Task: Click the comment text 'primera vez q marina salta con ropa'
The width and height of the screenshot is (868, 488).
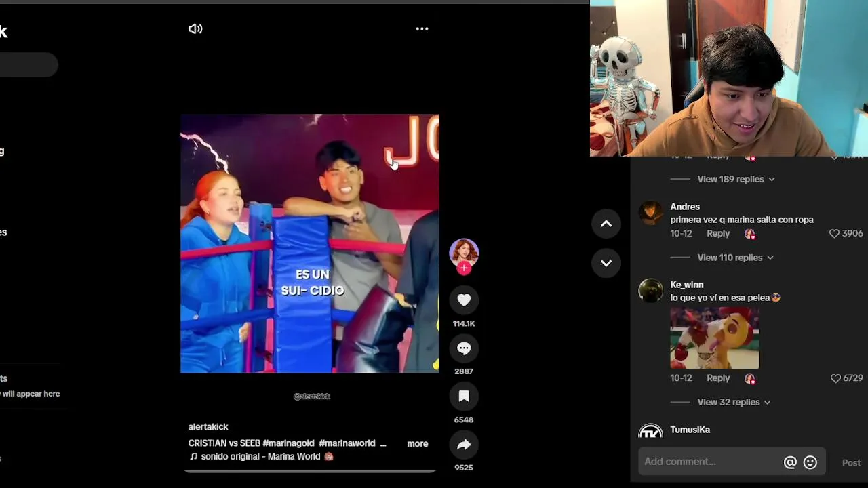Action: [x=742, y=220]
